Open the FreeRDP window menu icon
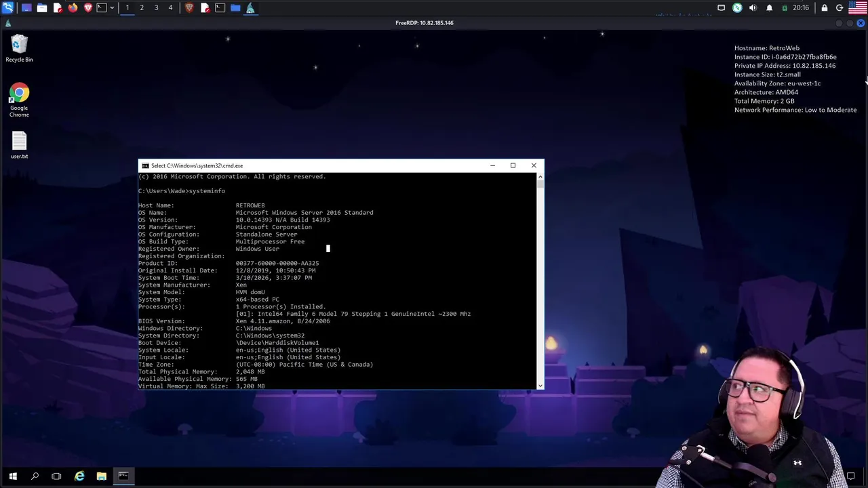The image size is (868, 488). (x=7, y=23)
